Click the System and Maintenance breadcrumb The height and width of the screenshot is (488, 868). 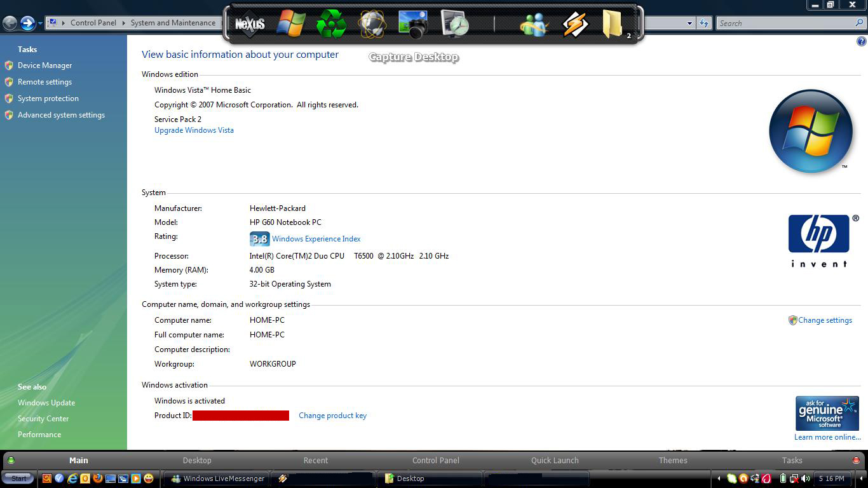(173, 23)
